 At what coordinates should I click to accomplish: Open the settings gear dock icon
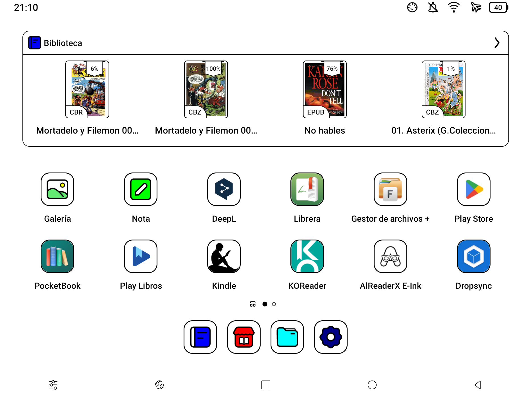[x=331, y=337]
